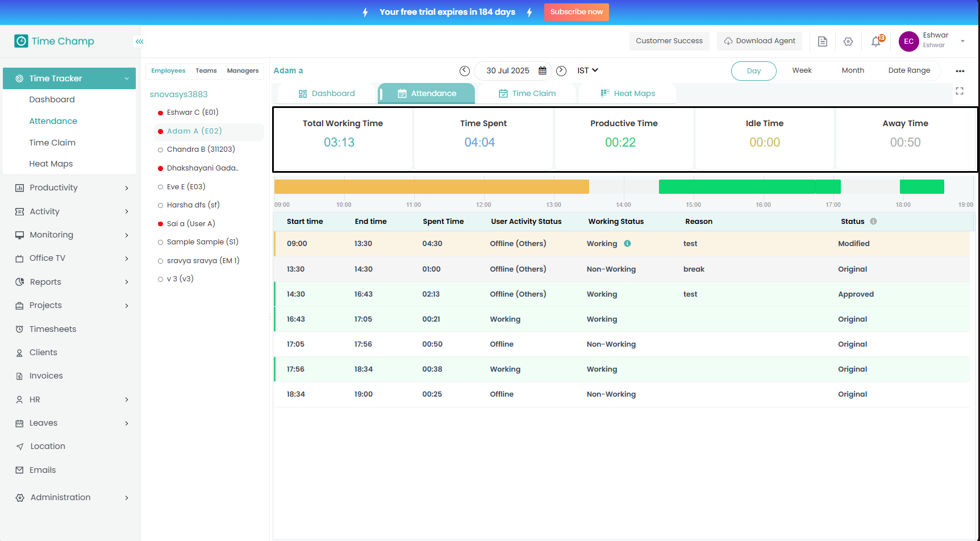Image resolution: width=980 pixels, height=541 pixels.
Task: Click the info icon beside Status header
Action: click(x=873, y=222)
